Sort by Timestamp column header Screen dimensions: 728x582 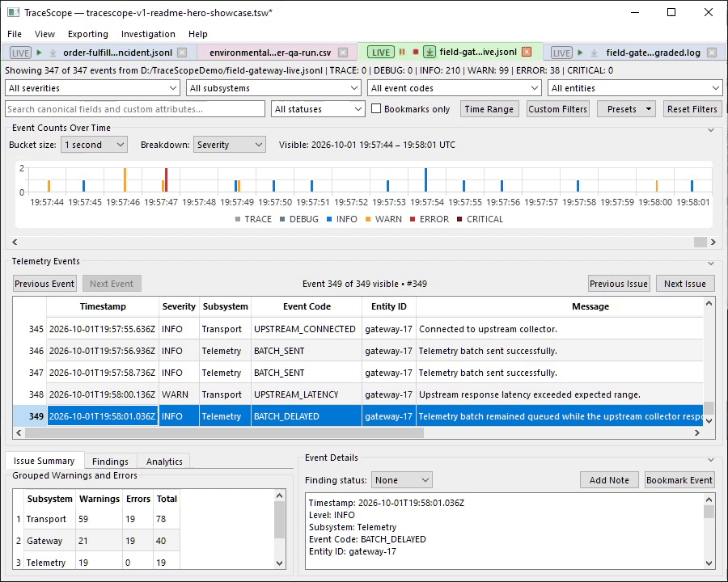pos(103,306)
